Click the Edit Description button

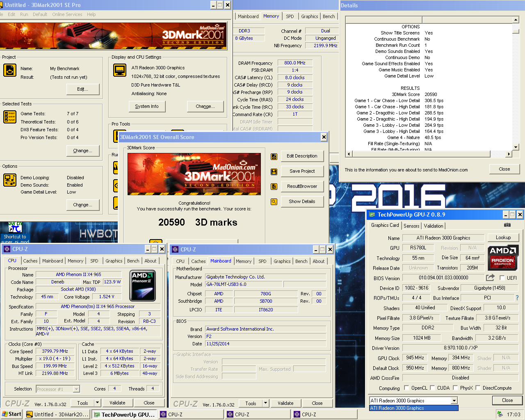[302, 156]
